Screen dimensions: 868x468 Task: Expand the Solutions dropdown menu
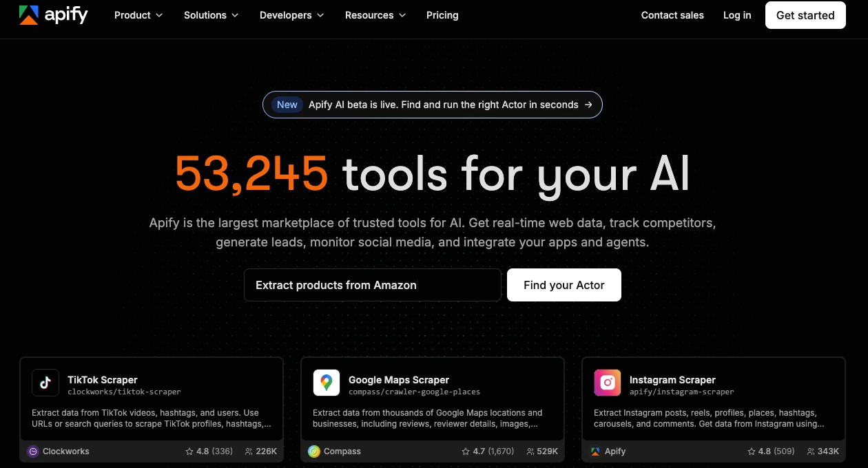tap(211, 15)
